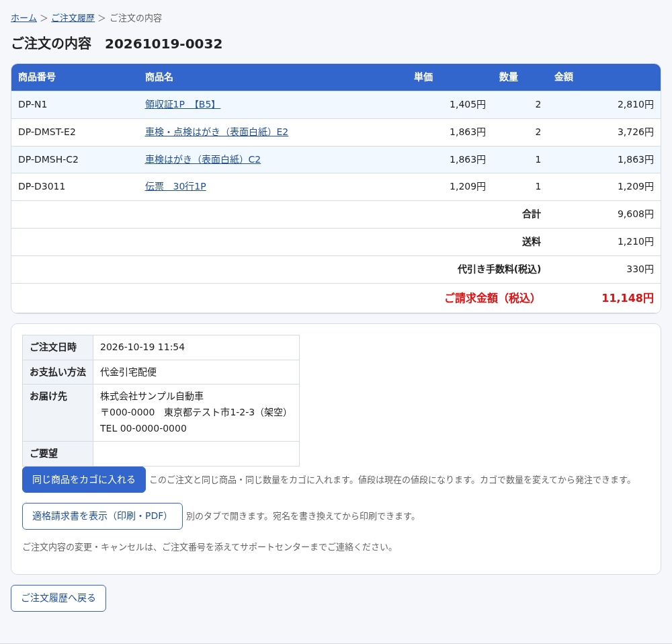
Task: Select product number DP-DMST-E2
Action: [x=47, y=132]
